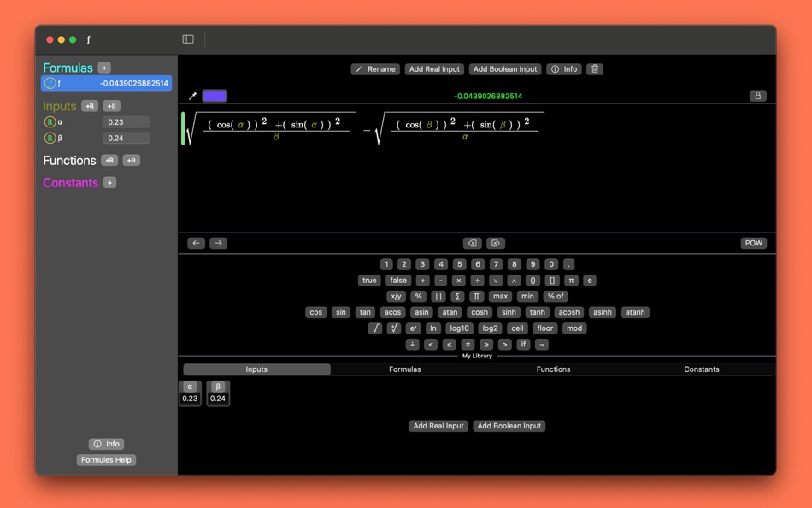The image size is (812, 508).
Task: Edit α value field 0.23 in sidebar
Action: click(126, 122)
